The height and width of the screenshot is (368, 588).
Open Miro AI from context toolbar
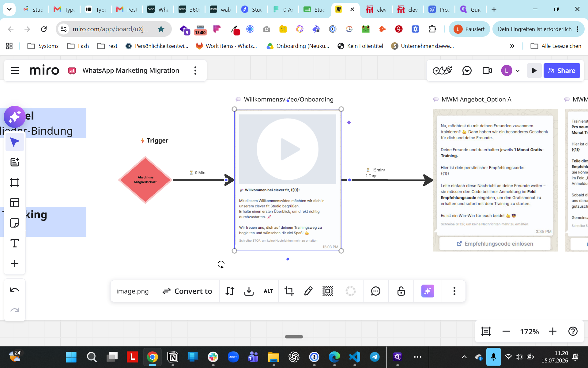428,291
